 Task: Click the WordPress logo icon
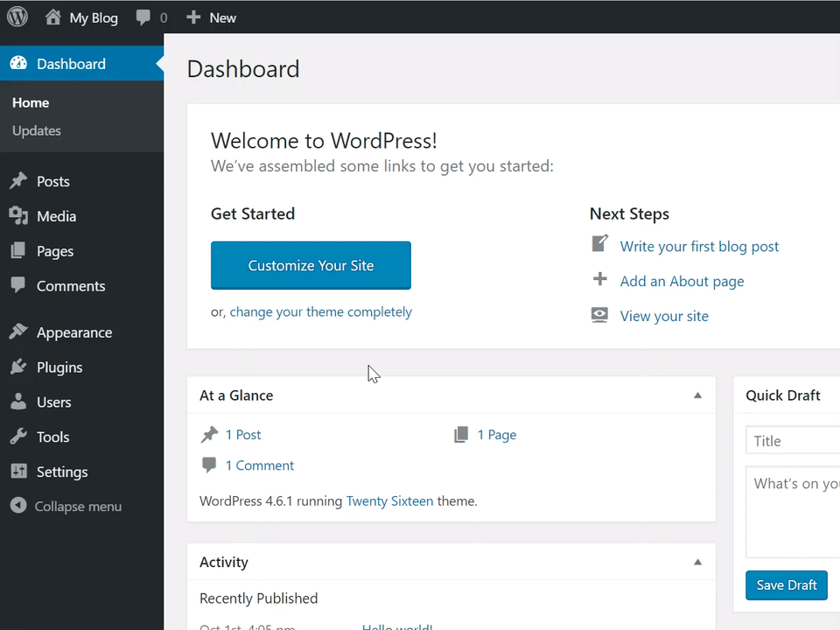pos(17,17)
